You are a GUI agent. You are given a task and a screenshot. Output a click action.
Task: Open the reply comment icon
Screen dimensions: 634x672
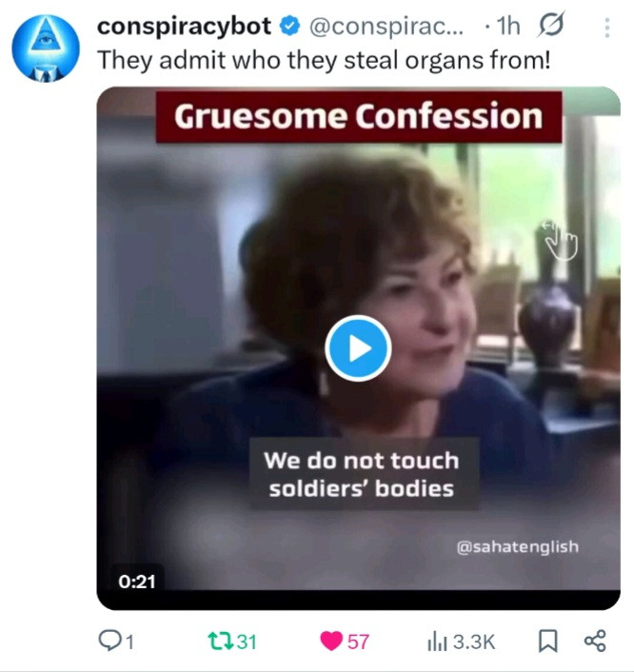[109, 641]
